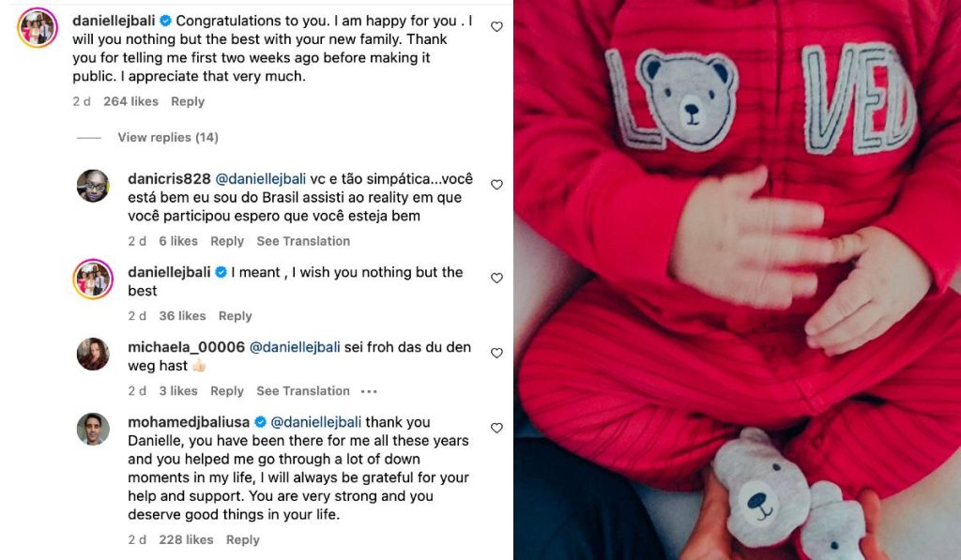Viewport: 961px width, 560px height.
Task: Open mohamedjbaliusa's profile avatar
Action: (93, 429)
